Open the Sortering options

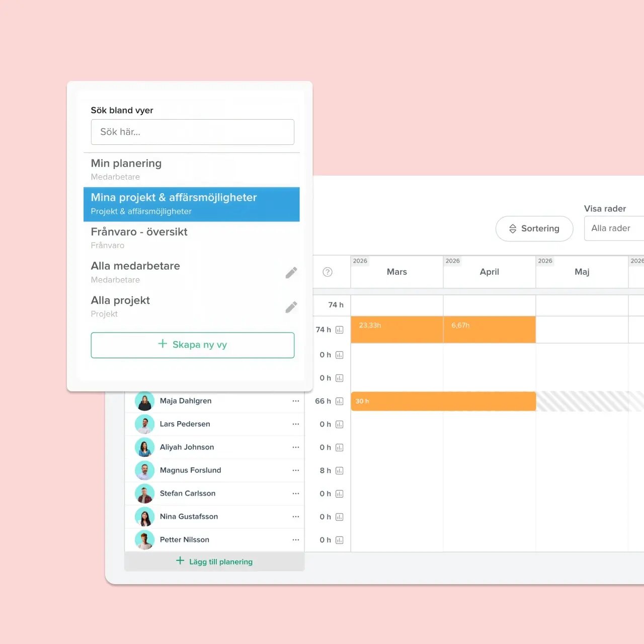pyautogui.click(x=534, y=228)
